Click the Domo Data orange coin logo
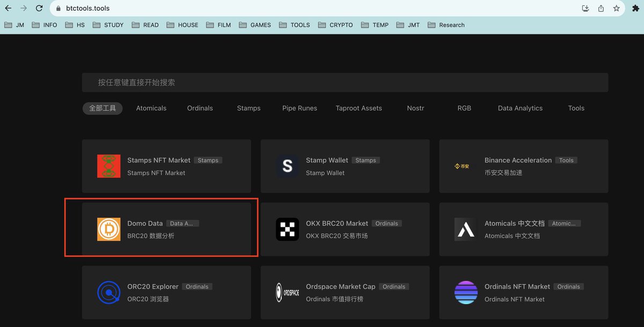The height and width of the screenshot is (327, 644). (x=109, y=229)
